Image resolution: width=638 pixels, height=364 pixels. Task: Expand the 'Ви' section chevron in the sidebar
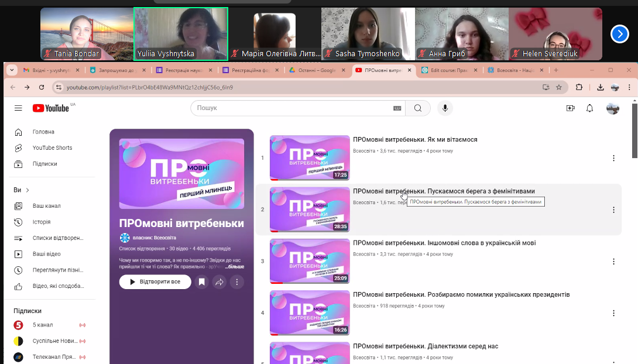(x=28, y=190)
